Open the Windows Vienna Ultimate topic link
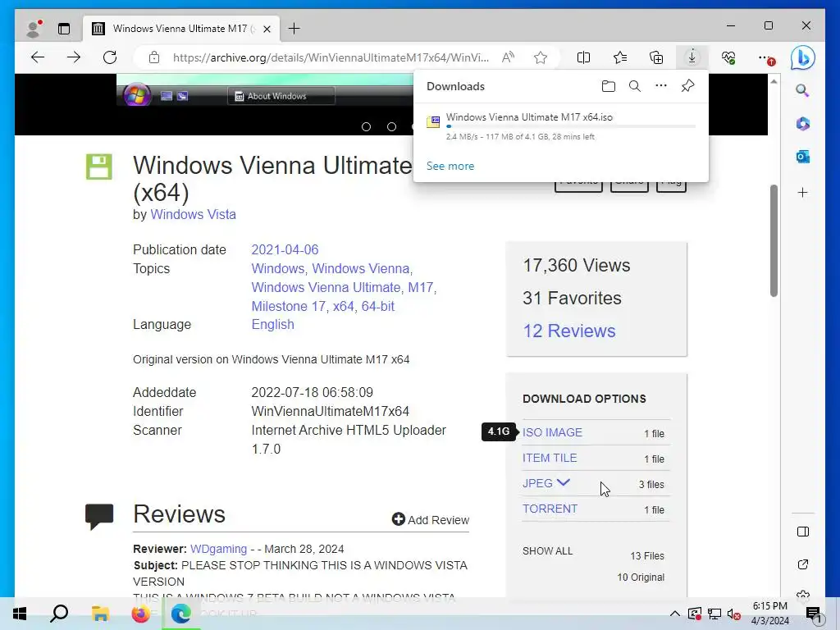The height and width of the screenshot is (630, 840). (x=326, y=288)
